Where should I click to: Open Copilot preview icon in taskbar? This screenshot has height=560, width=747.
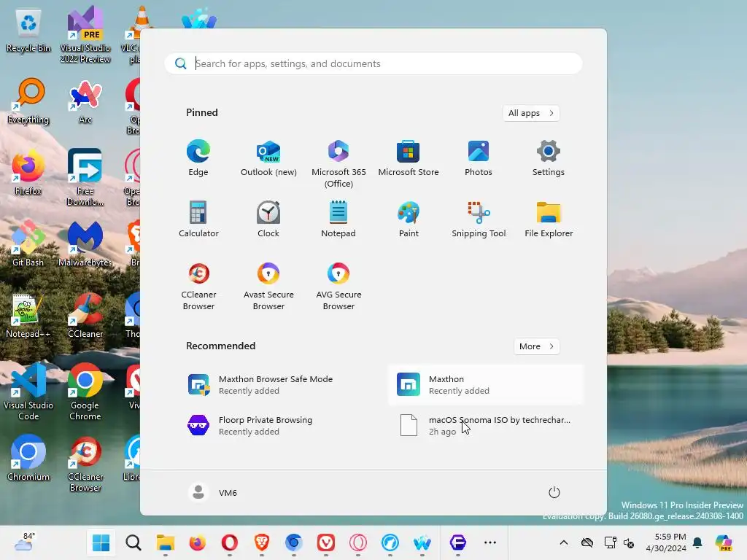coord(724,542)
